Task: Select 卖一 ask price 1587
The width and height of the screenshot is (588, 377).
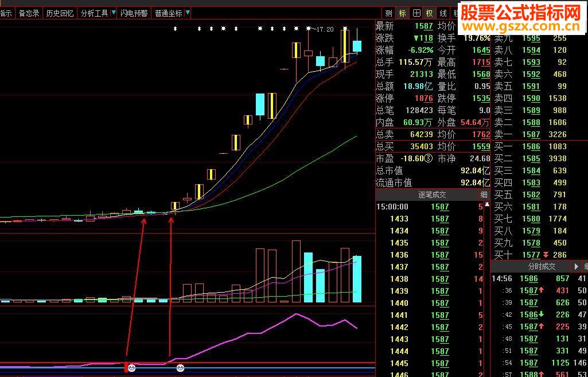Action: tap(531, 134)
